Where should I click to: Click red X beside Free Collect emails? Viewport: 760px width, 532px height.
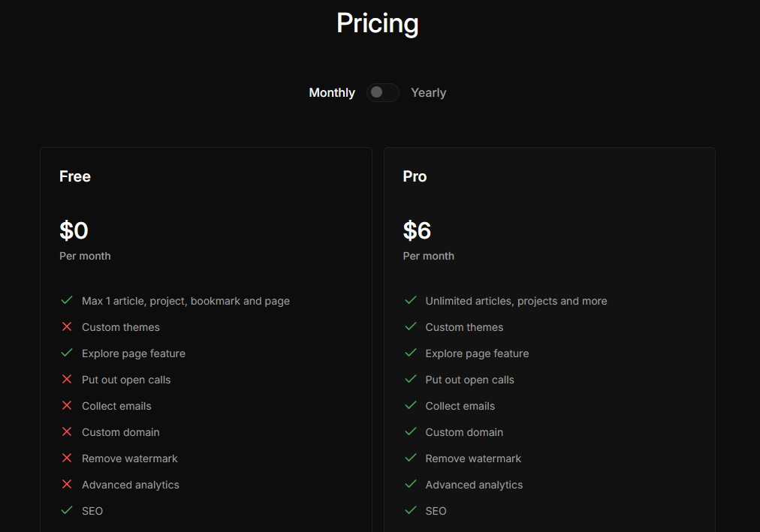67,406
